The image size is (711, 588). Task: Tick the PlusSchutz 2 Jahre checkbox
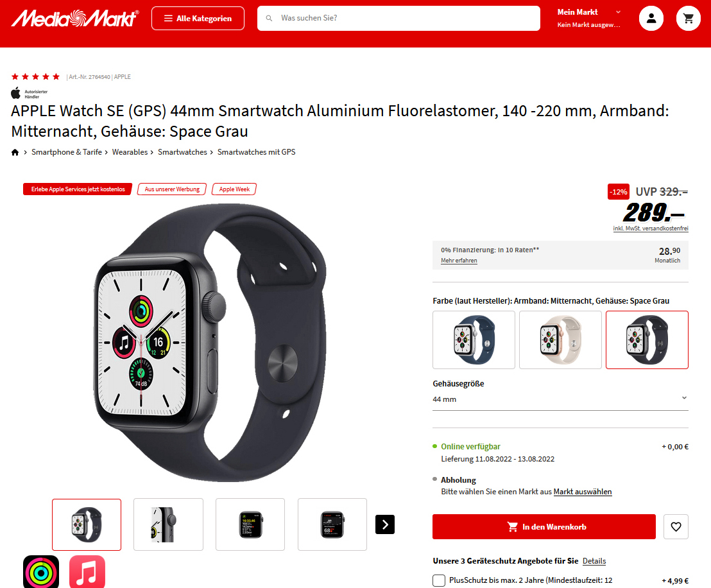click(x=439, y=580)
